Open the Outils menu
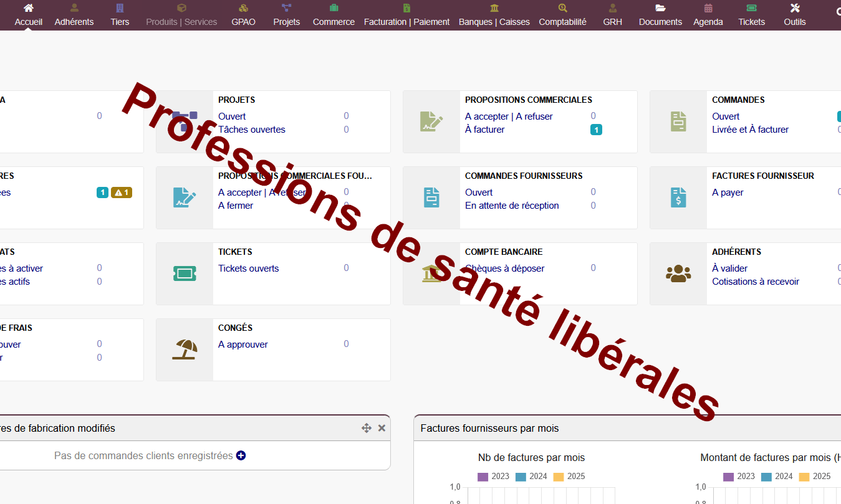The image size is (841, 504). [794, 16]
